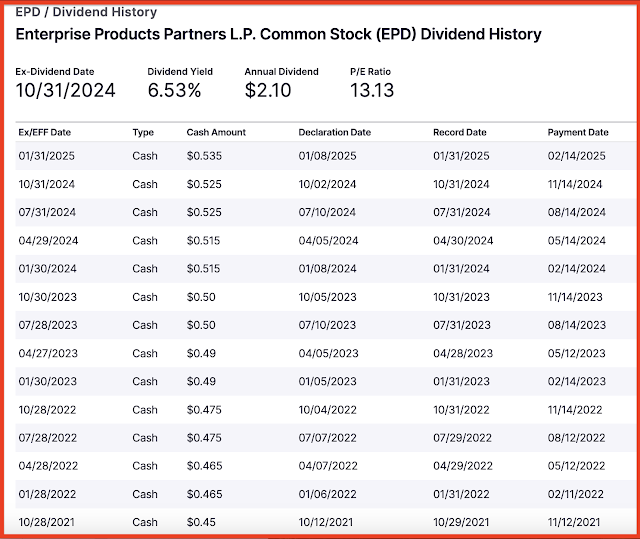Screen dimensions: 640x539
Task: Click payment date 08/12/2022
Action: [576, 438]
